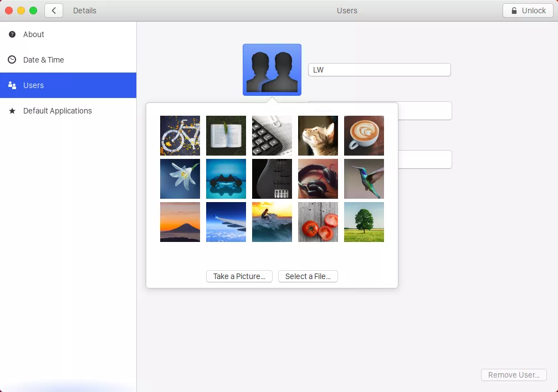558x392 pixels.
Task: Click the LW full name field
Action: pos(380,70)
